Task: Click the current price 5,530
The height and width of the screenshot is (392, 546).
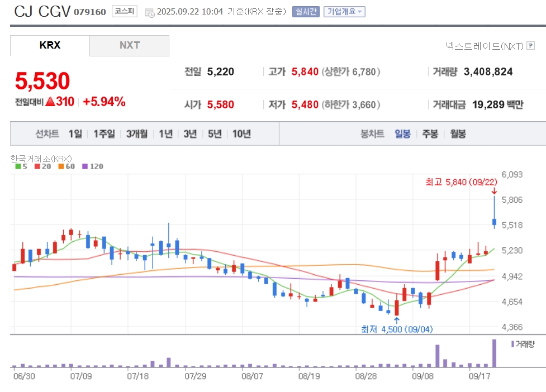Action: pos(42,81)
